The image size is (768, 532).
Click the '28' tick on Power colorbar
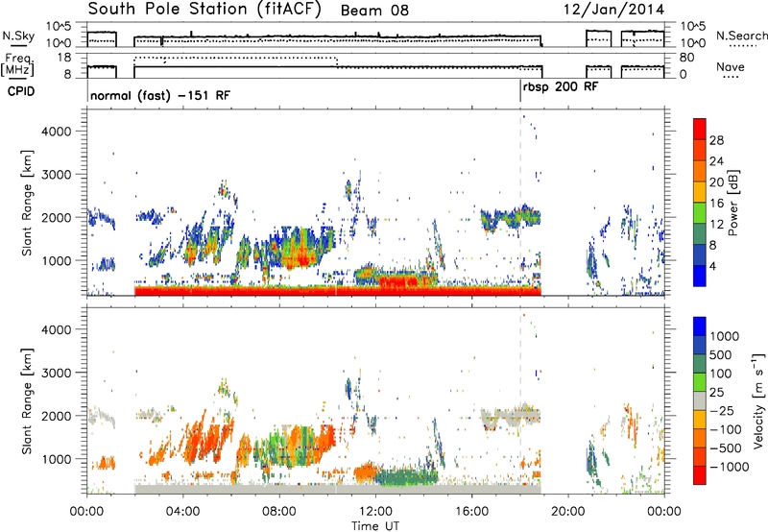pos(716,140)
